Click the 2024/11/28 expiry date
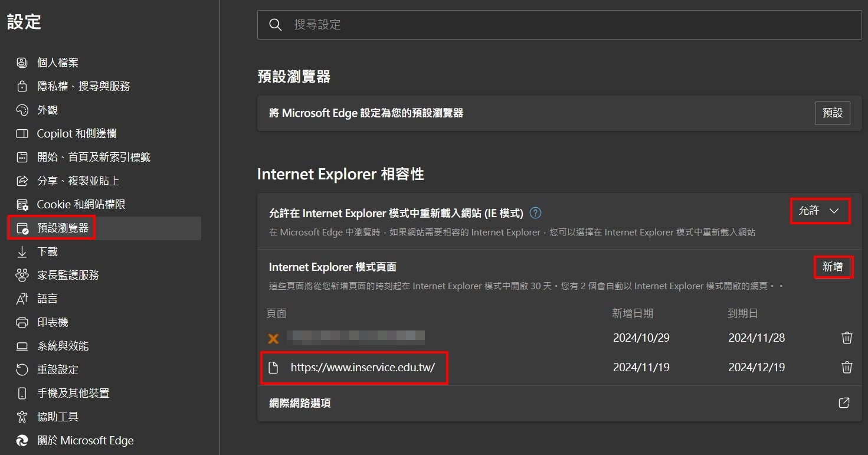The height and width of the screenshot is (455, 868). click(x=757, y=338)
